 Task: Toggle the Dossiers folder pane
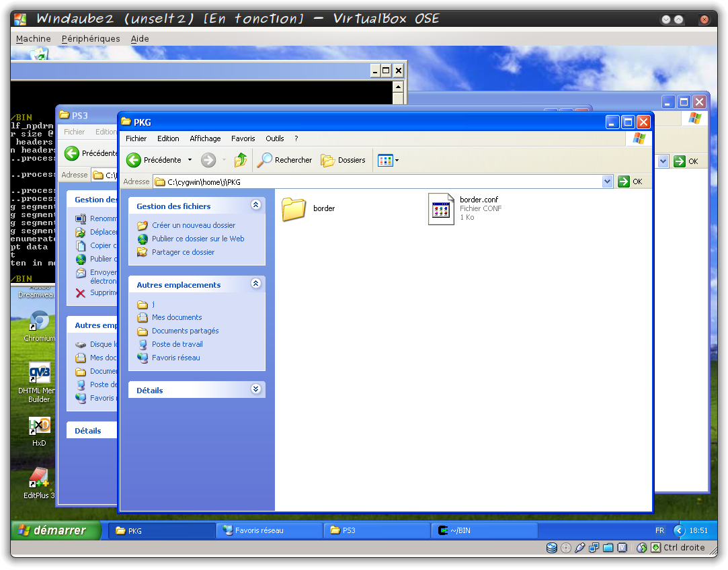click(x=343, y=160)
